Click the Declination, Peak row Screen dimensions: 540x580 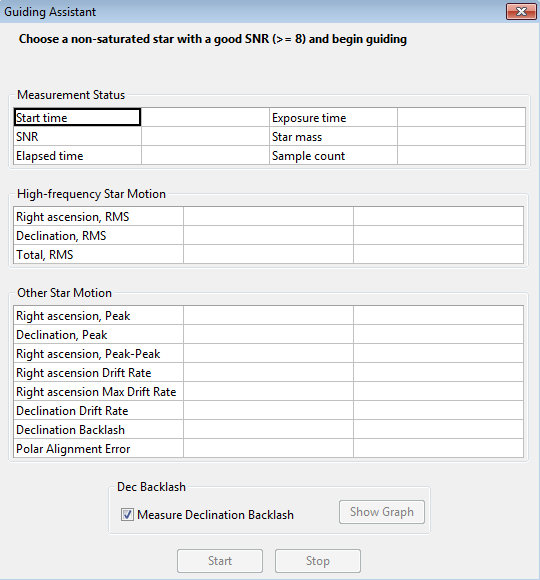click(x=269, y=334)
